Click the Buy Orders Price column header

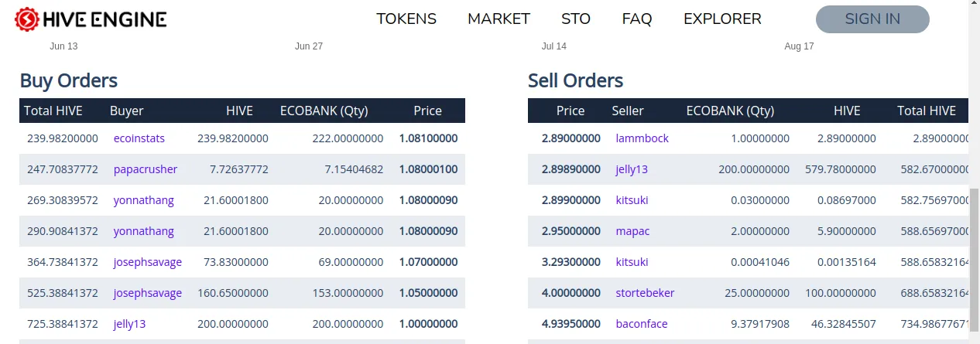click(427, 111)
